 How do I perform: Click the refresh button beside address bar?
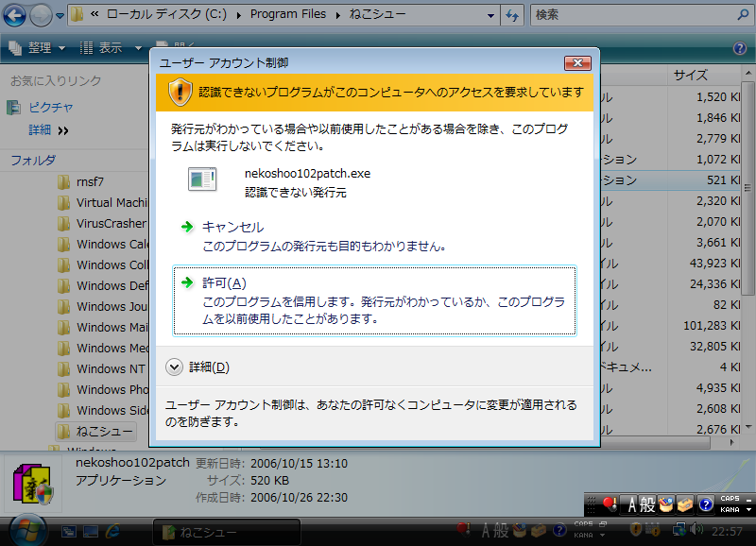tap(513, 15)
